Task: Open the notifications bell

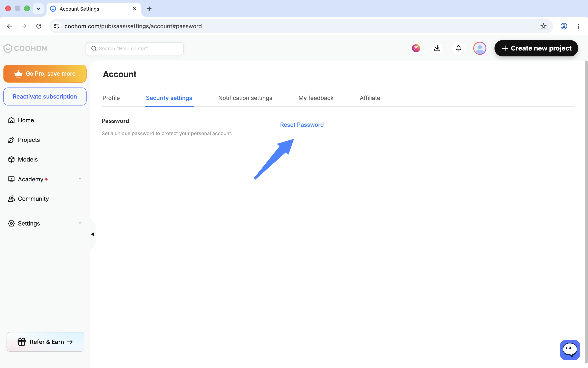Action: coord(458,48)
